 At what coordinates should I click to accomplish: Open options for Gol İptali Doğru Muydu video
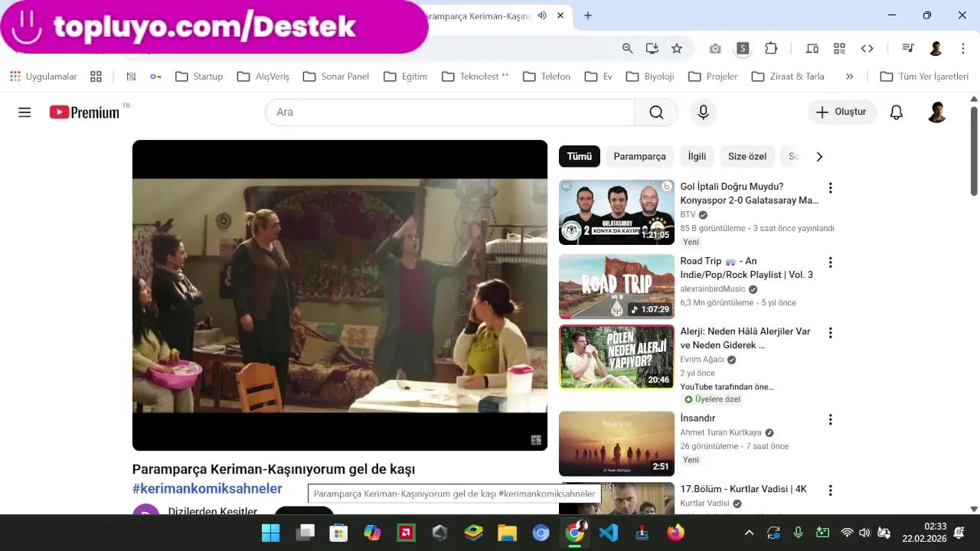[x=830, y=187]
